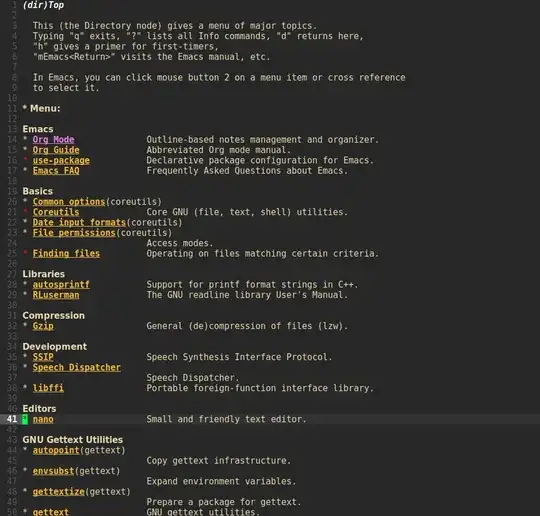Open the SSIP protocol link
This screenshot has height=516, width=540.
point(43,357)
